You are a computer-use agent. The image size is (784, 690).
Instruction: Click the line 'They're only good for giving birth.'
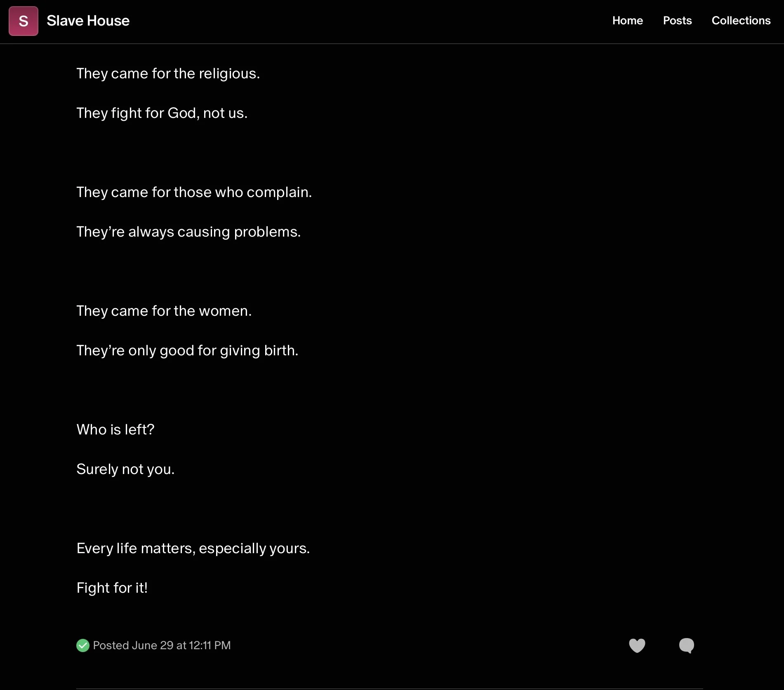click(x=187, y=350)
